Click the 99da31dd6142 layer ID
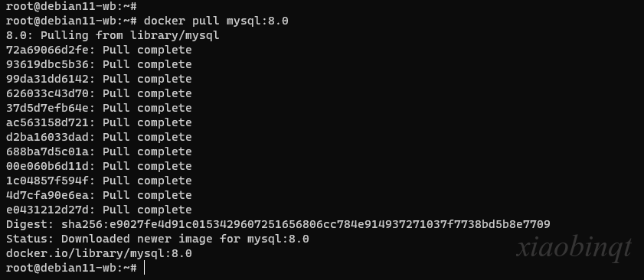Image resolution: width=644 pixels, height=280 pixels. pos(47,79)
